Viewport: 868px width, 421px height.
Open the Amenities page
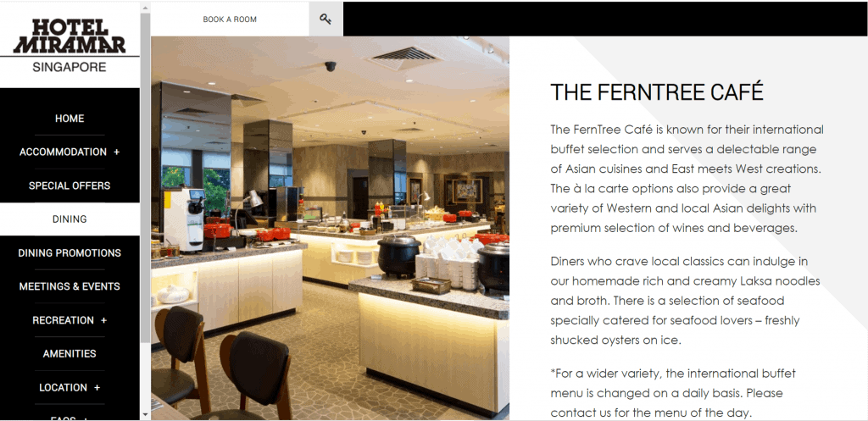coord(70,353)
